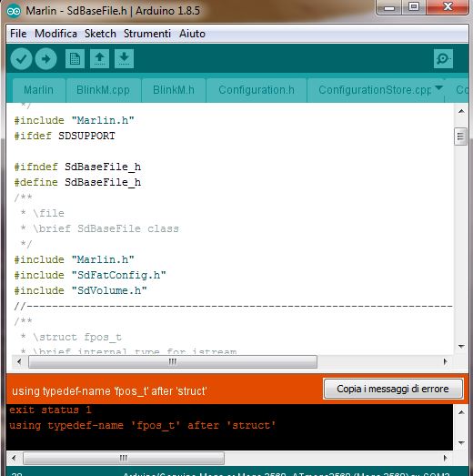Click the console 'using typedef-name' error line
Image resolution: width=473 pixels, height=476 pixels.
(x=142, y=425)
